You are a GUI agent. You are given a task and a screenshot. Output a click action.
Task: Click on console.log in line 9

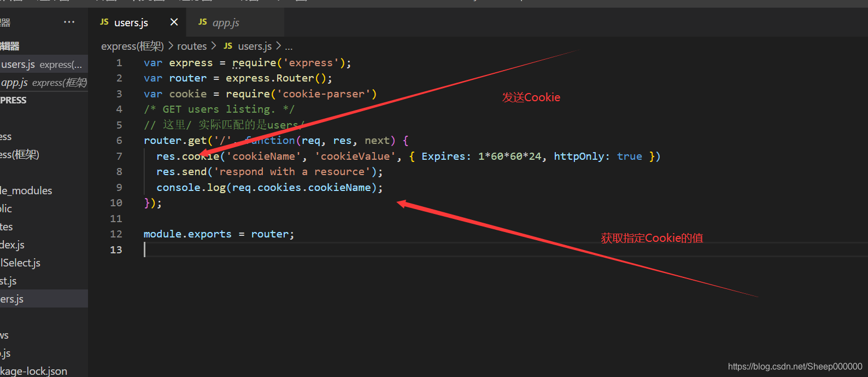point(191,187)
